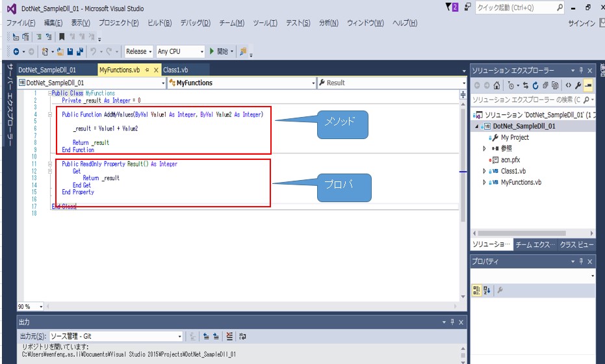Screen dimensions: 605x364
Task: Switch to the DotNet_SampleDll_01 editor tab
Action: [47, 70]
